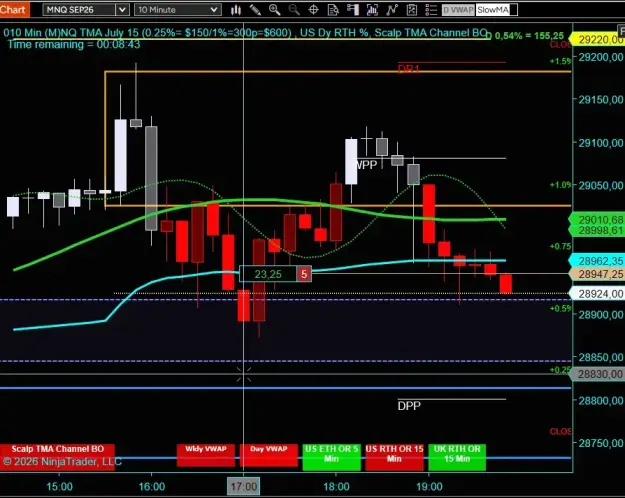Open the strategies line-node icon
625x498 pixels.
tap(392, 10)
